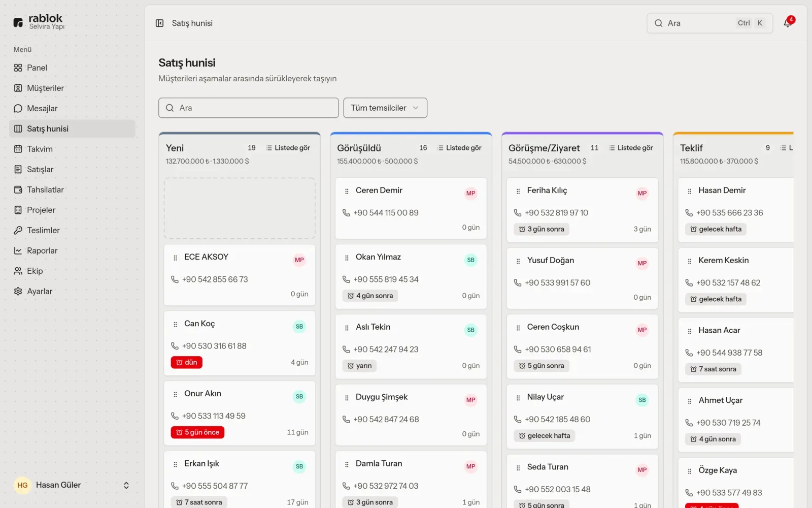Click SB avatar on Nilay Uçar card
Screen dimensions: 812x508
click(642, 400)
